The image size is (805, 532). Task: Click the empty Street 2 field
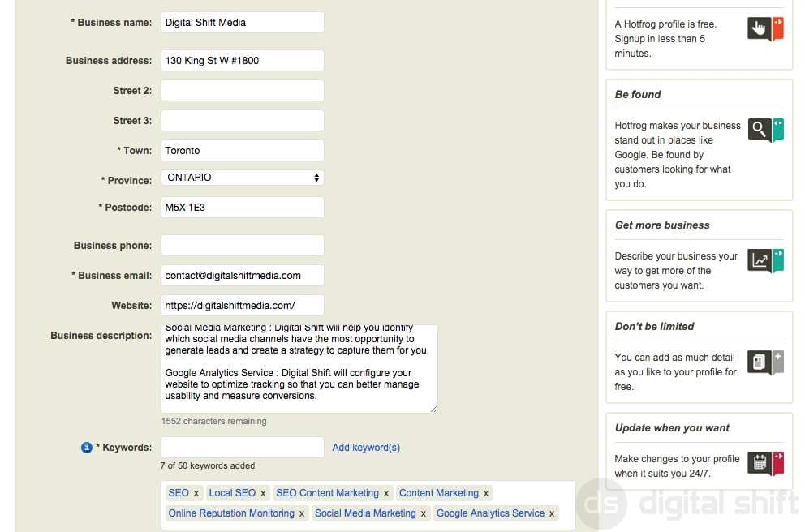click(243, 91)
